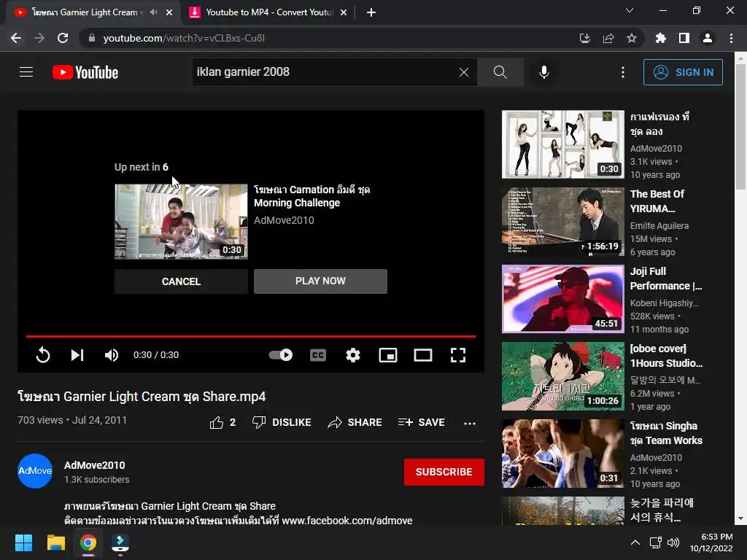Image resolution: width=747 pixels, height=560 pixels.
Task: Click the address bar URL
Action: [x=184, y=38]
